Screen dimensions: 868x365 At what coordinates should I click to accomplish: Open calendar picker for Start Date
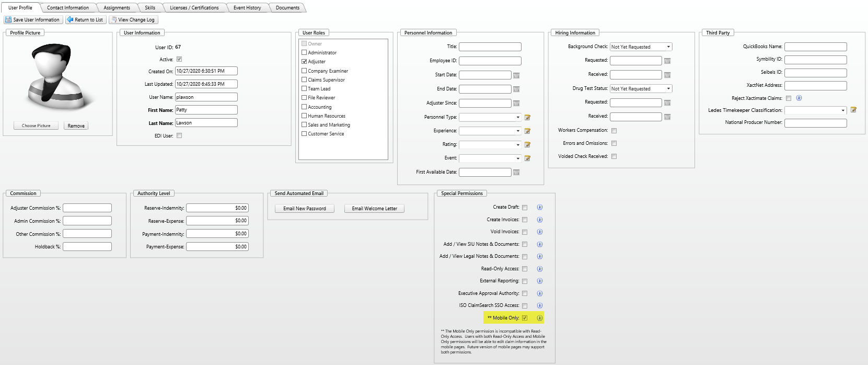click(516, 75)
